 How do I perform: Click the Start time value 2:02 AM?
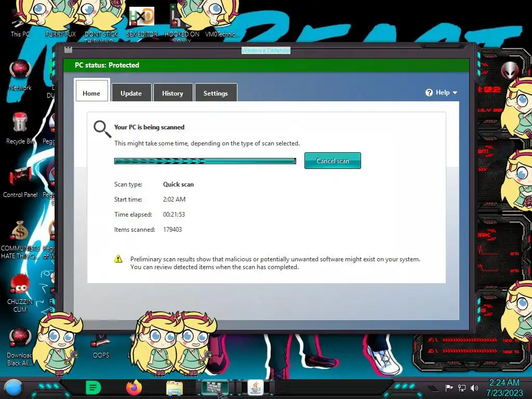[x=174, y=199]
